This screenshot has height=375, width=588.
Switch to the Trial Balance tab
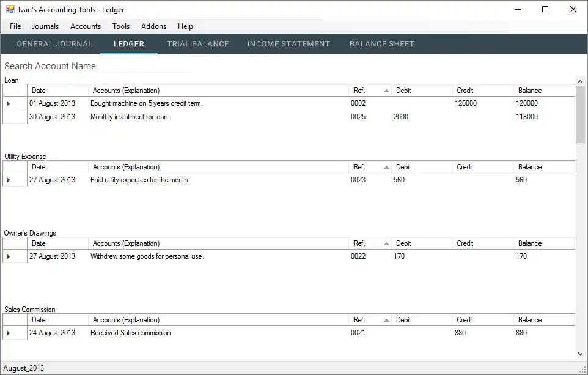coord(198,44)
